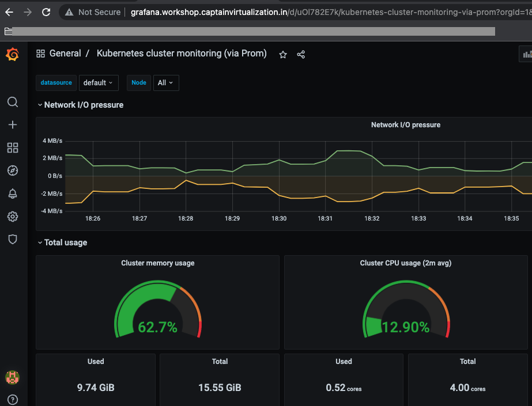Click the General breadcrumb link
Viewport: 532px width, 406px height.
[x=65, y=54]
